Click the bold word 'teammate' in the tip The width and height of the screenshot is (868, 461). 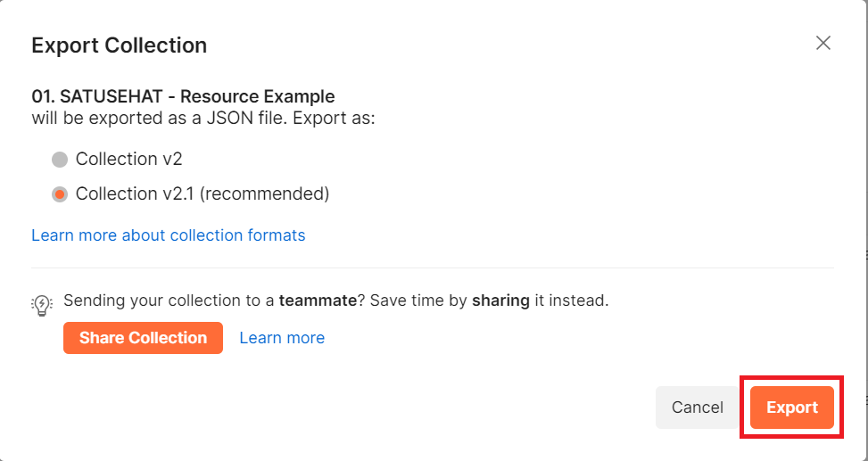(x=318, y=300)
